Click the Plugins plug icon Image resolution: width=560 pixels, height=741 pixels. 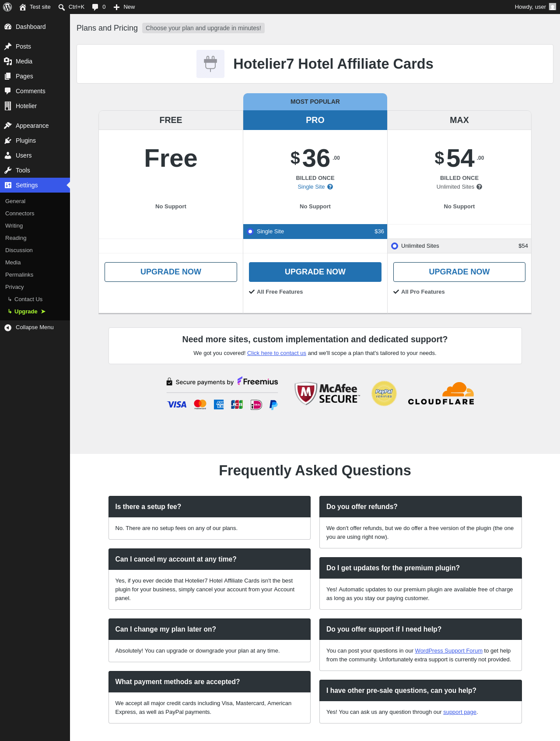(x=8, y=140)
